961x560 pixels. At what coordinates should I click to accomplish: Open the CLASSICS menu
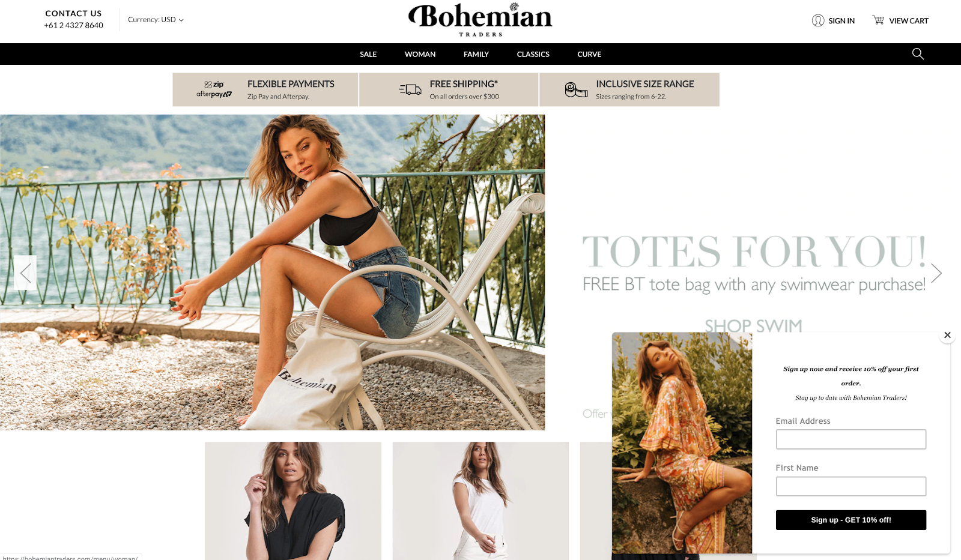(533, 54)
